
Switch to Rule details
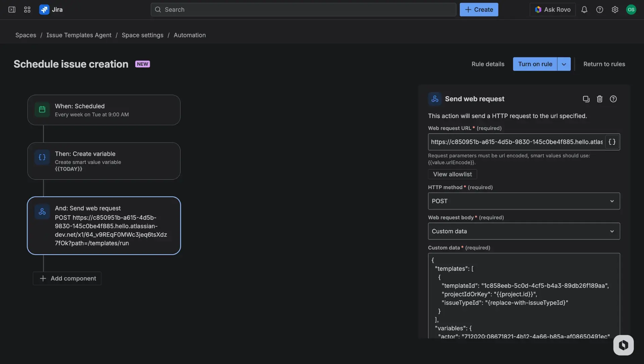point(487,64)
